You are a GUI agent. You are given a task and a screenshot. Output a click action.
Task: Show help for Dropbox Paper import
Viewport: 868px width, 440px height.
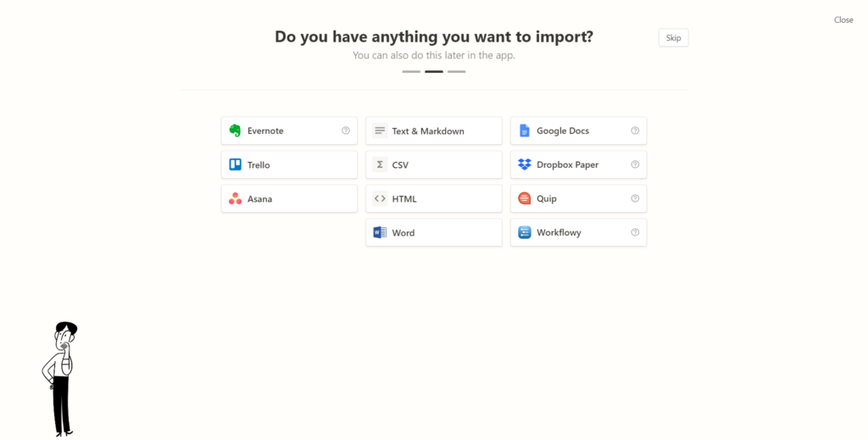635,164
